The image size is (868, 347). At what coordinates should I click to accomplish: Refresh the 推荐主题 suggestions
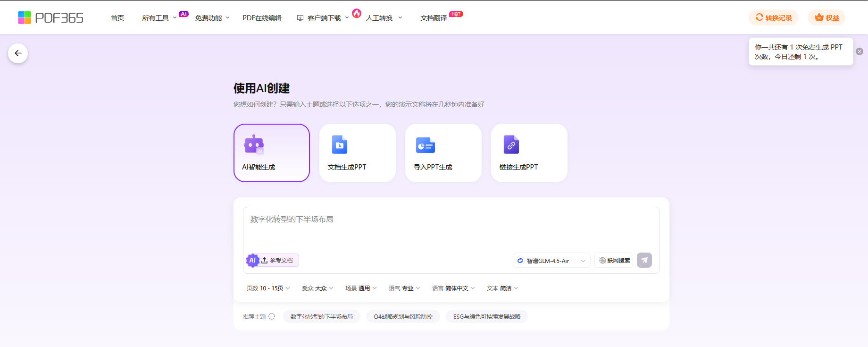click(272, 316)
